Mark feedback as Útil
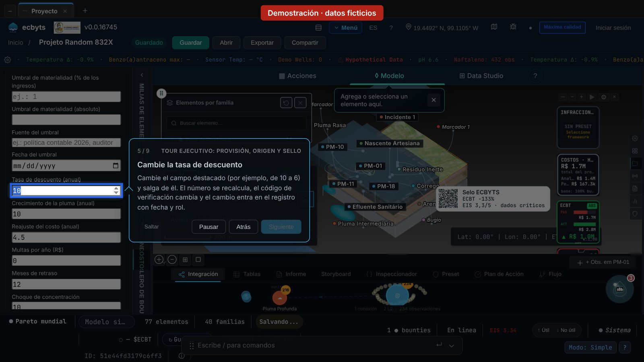The image size is (644, 362). [543, 330]
